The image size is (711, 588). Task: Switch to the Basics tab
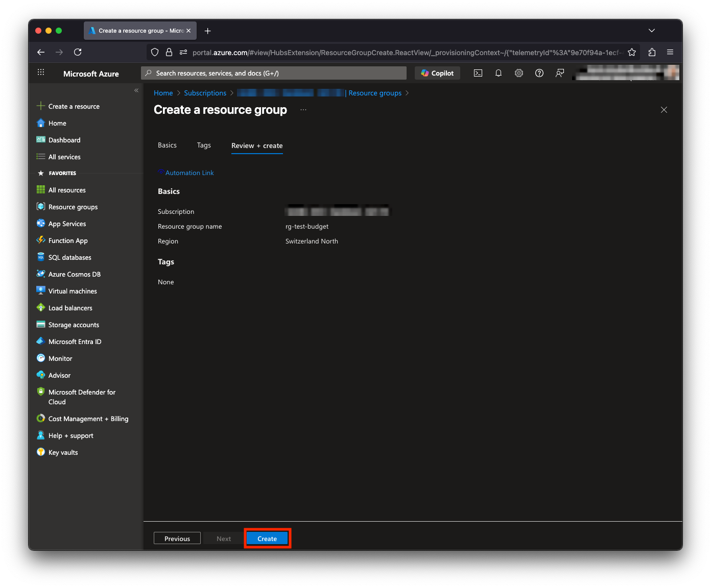tap(167, 145)
